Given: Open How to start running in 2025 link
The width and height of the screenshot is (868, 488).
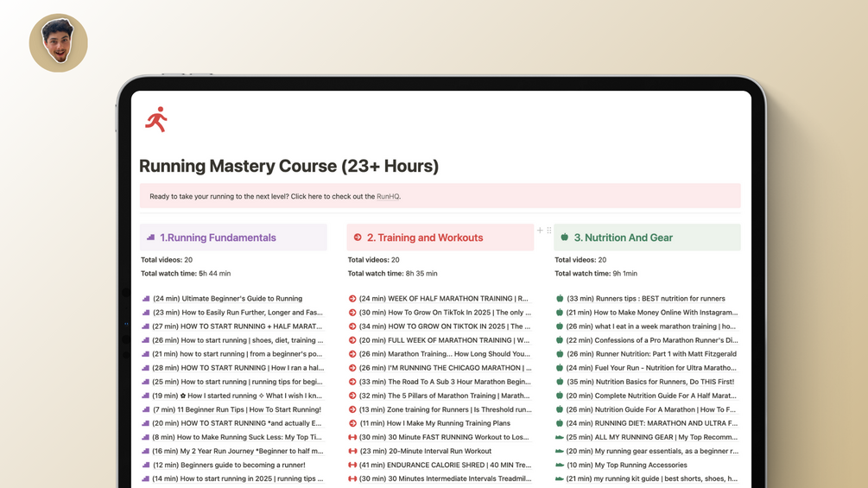Looking at the screenshot, I should (238, 478).
